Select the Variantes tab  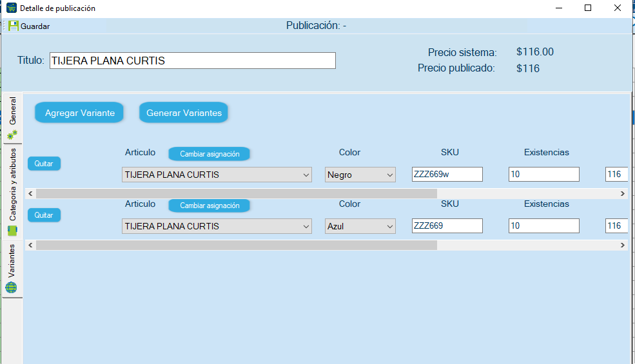click(12, 269)
